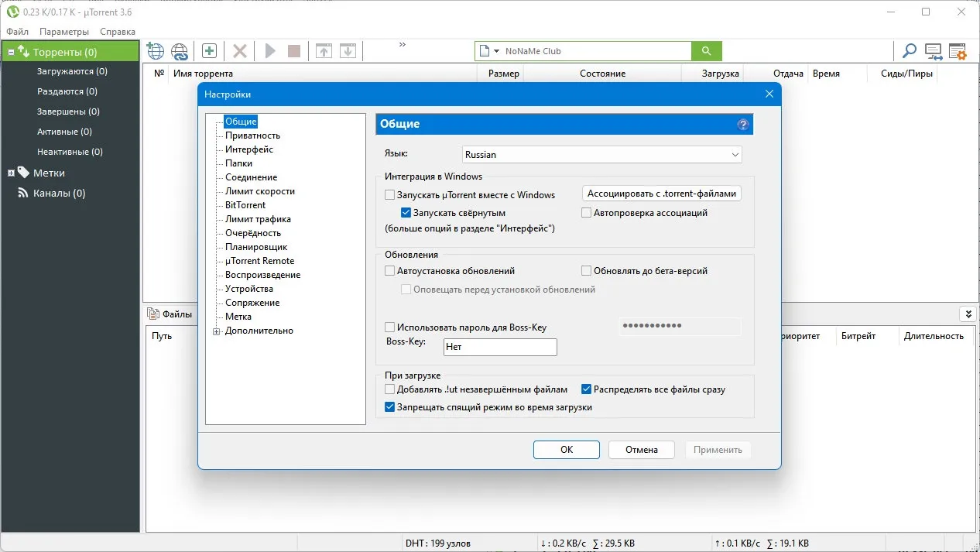Click Add Torrent from URL link icon
This screenshot has height=552, width=980.
click(180, 51)
